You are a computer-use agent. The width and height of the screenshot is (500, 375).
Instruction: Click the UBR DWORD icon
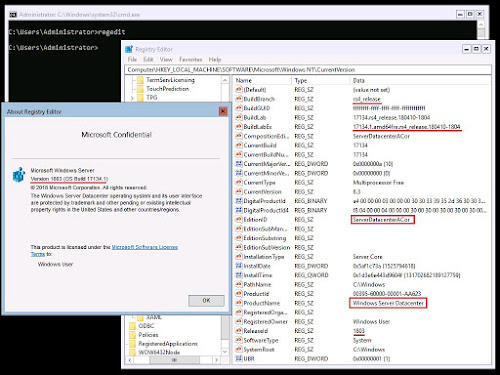(x=239, y=359)
